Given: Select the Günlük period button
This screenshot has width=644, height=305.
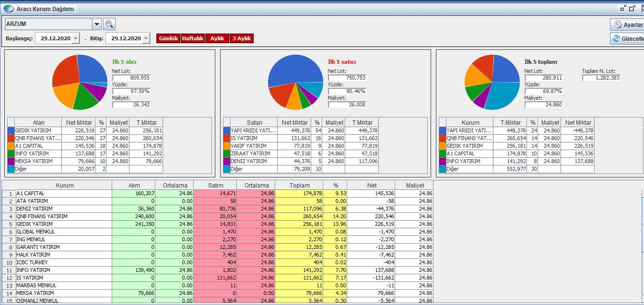Looking at the screenshot, I should tap(168, 38).
